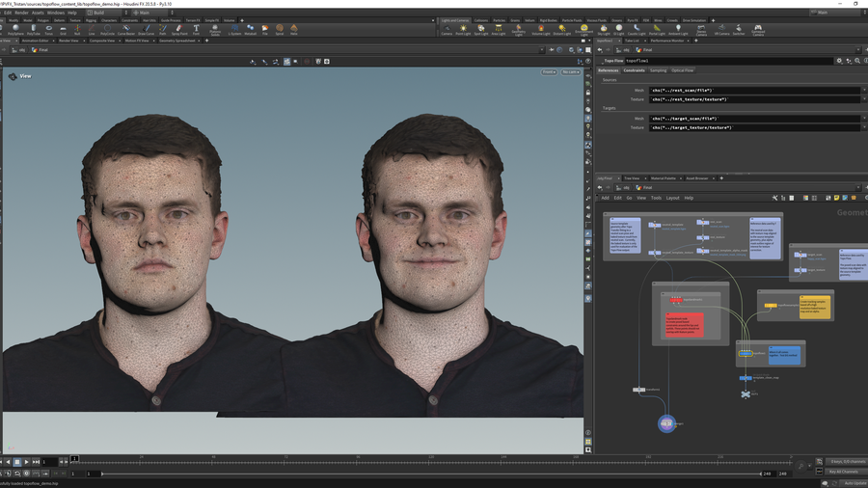868x488 pixels.
Task: Select the File shelf tool
Action: coord(265,29)
